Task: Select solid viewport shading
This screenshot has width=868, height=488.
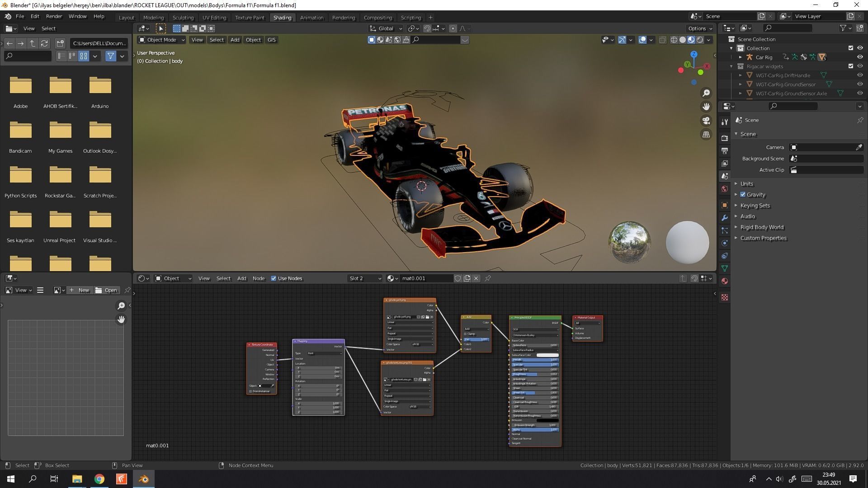Action: pyautogui.click(x=683, y=40)
